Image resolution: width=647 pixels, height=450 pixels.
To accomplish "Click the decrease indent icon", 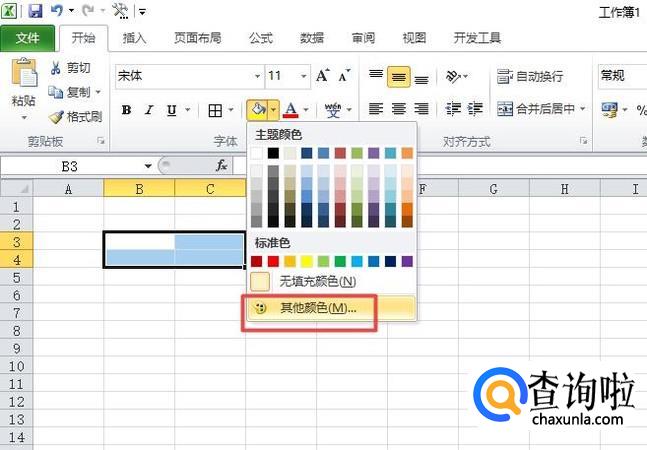I will click(453, 109).
